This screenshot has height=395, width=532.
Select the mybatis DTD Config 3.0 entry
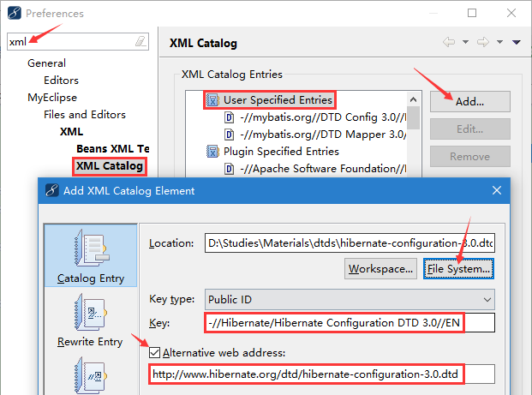(x=323, y=117)
